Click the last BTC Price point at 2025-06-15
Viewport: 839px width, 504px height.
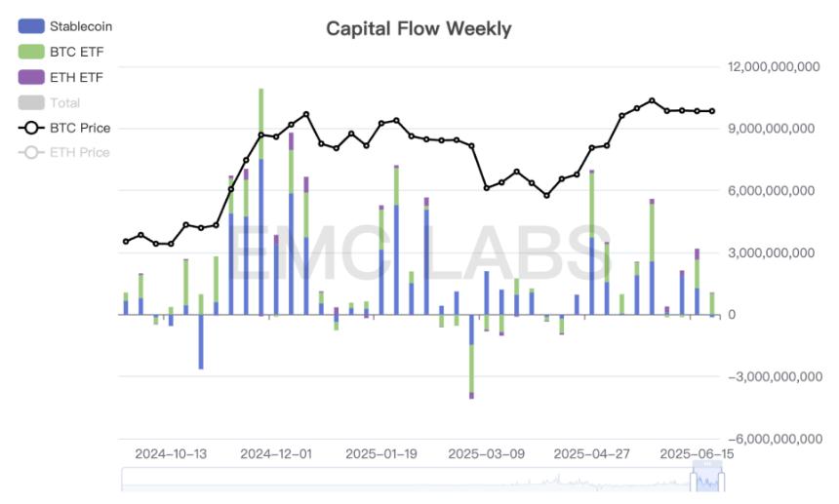[x=712, y=111]
